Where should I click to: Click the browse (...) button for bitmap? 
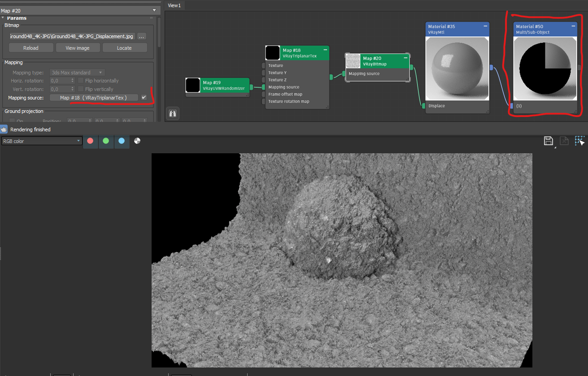coord(142,36)
